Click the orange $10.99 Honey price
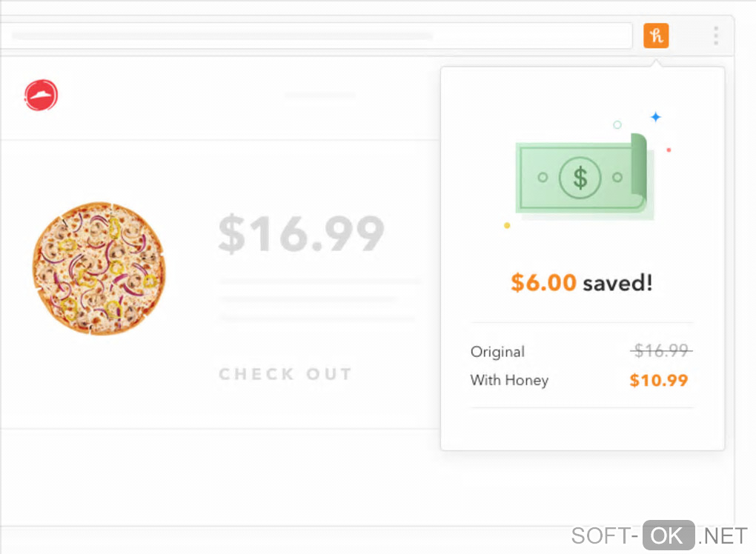Image resolution: width=756 pixels, height=554 pixels. (x=658, y=381)
